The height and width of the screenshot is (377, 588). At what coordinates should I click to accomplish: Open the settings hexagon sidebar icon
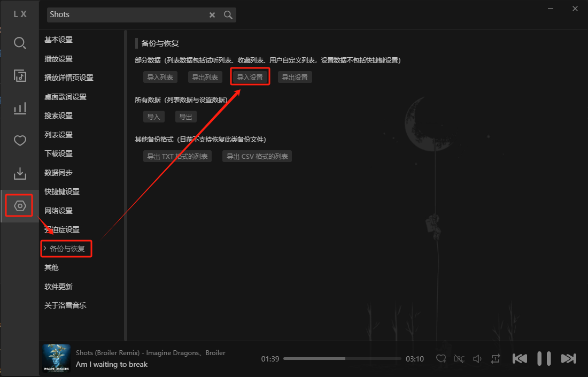[x=20, y=206]
